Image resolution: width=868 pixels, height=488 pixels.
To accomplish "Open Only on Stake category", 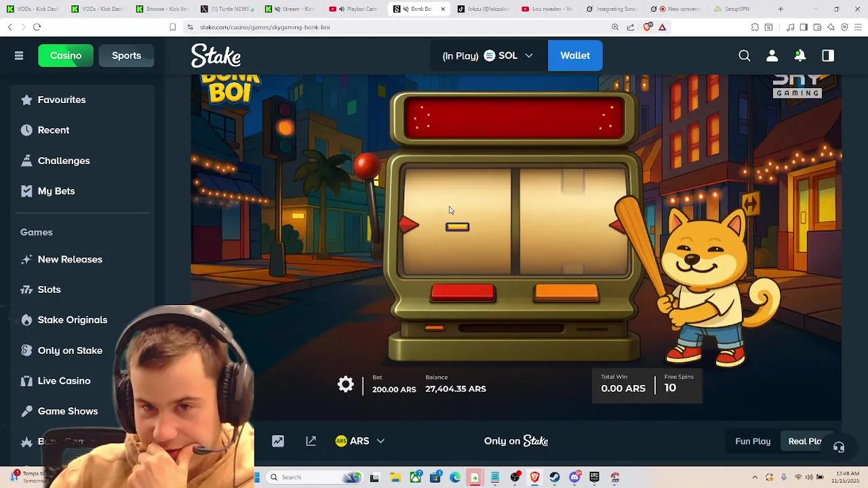I will [x=70, y=350].
